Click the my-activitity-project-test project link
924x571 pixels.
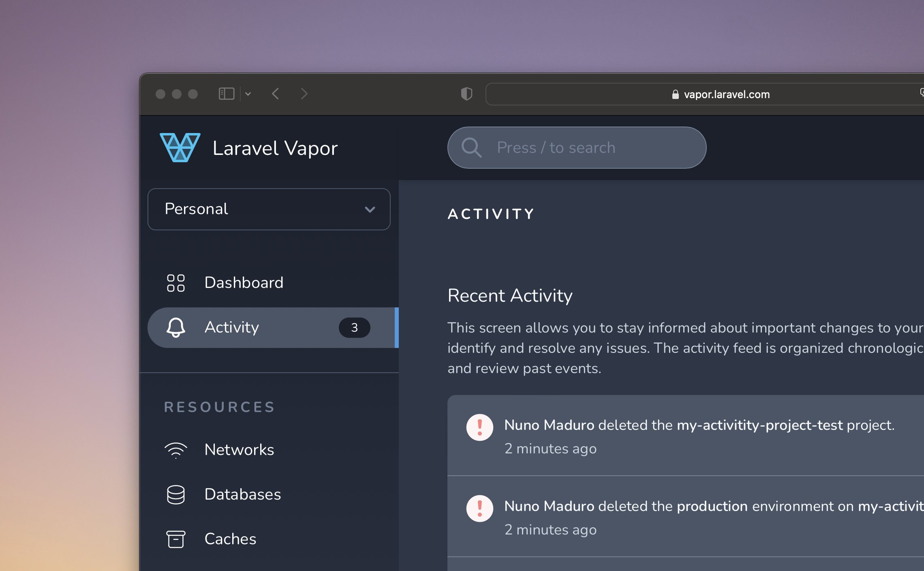click(759, 425)
